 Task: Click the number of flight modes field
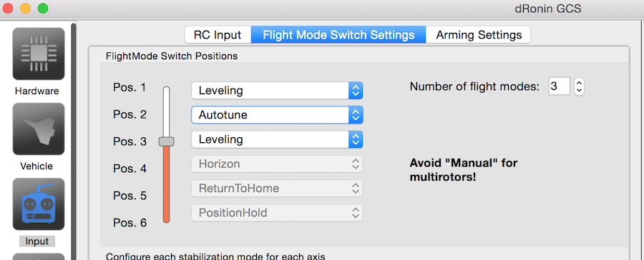pyautogui.click(x=560, y=86)
